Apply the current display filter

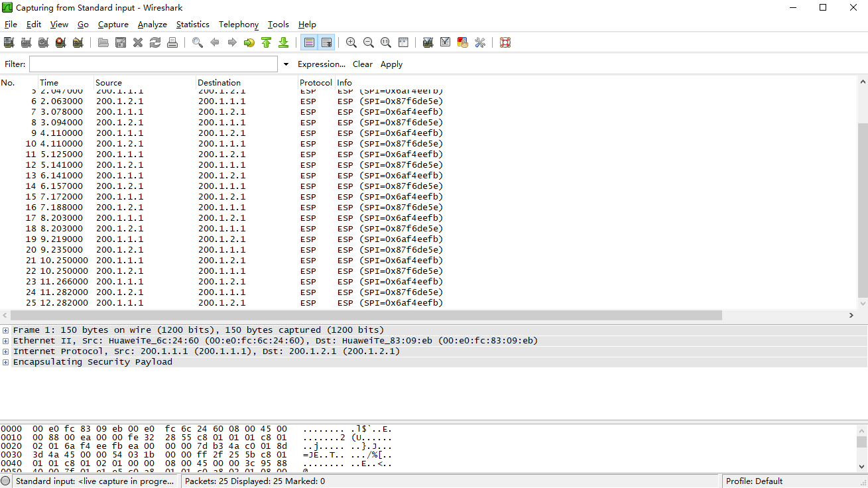[x=391, y=64]
